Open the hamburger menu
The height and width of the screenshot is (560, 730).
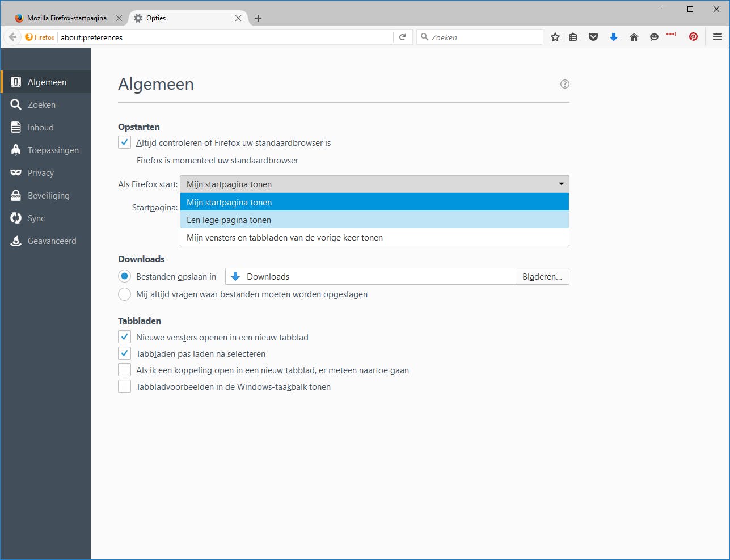coord(718,37)
